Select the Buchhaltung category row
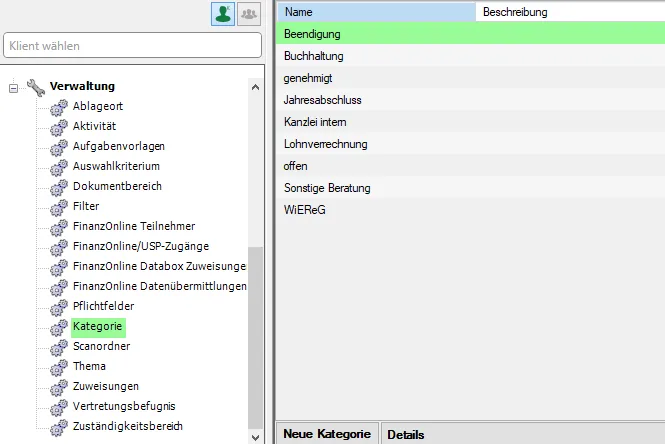Image resolution: width=665 pixels, height=444 pixels. pyautogui.click(x=470, y=56)
